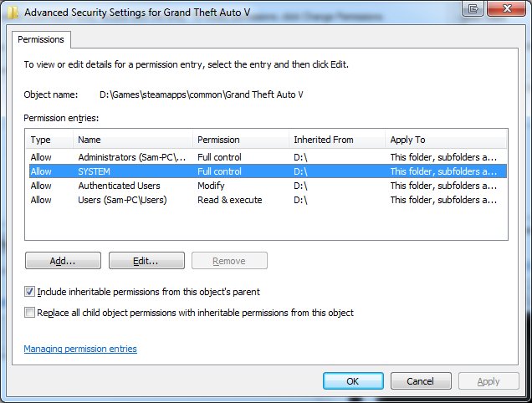Enable Replace all child object permissions checkbox
Image resolution: width=532 pixels, height=403 pixels.
click(x=30, y=313)
